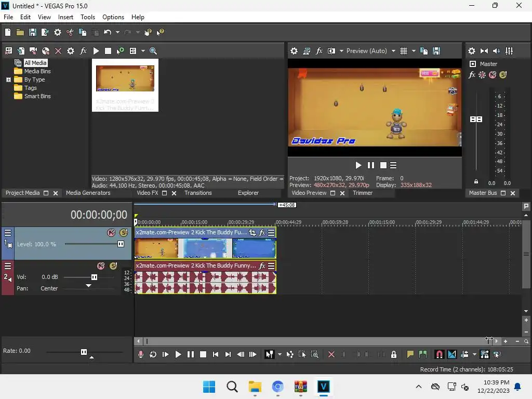
Task: Open Video Preview project properties gear
Action: (294, 51)
